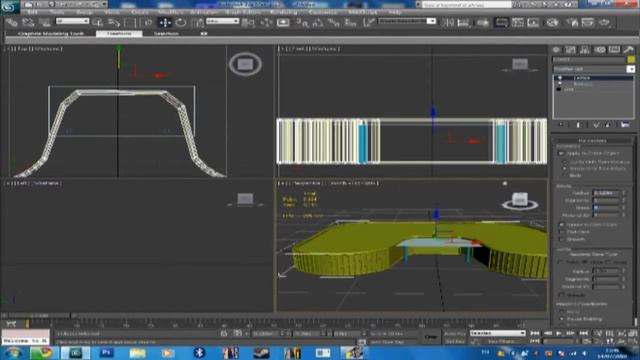
Task: Select Struts Only from Edges option
Action: click(564, 168)
